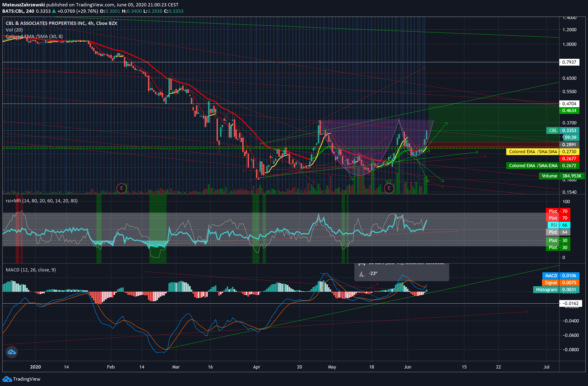Screen dimensions: 588x386
Task: Select the Colored EMA /SMA:SMA 0.2730 label
Action: (x=543, y=152)
